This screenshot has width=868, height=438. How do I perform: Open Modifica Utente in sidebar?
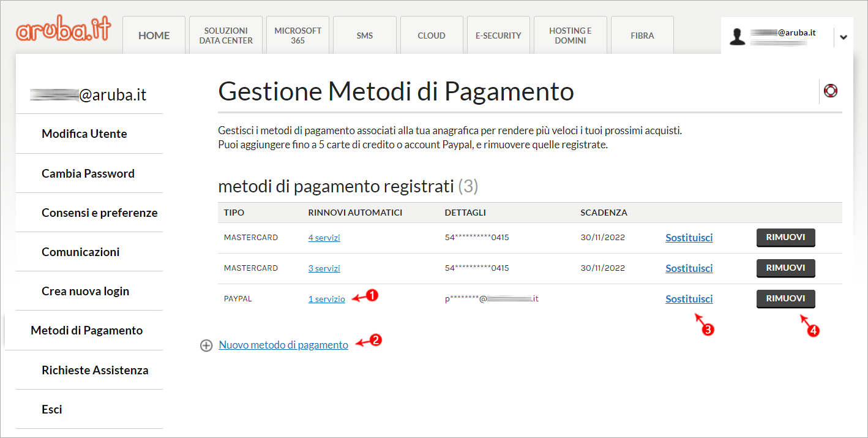(x=84, y=134)
